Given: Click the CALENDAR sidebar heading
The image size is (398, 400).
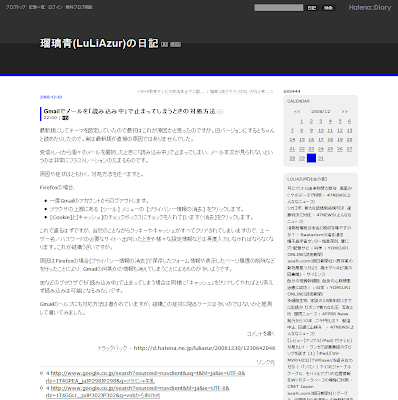Looking at the screenshot, I should coord(298,101).
